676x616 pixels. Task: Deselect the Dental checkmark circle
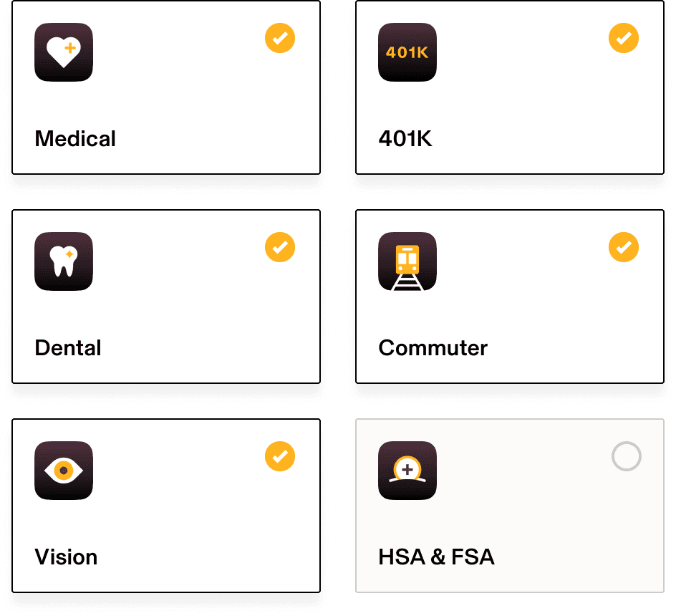(x=280, y=247)
